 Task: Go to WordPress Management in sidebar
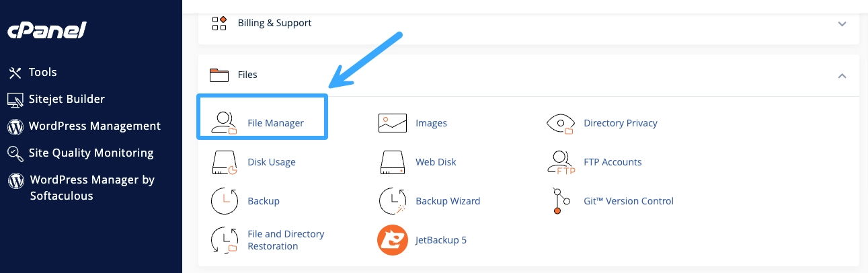pos(94,126)
